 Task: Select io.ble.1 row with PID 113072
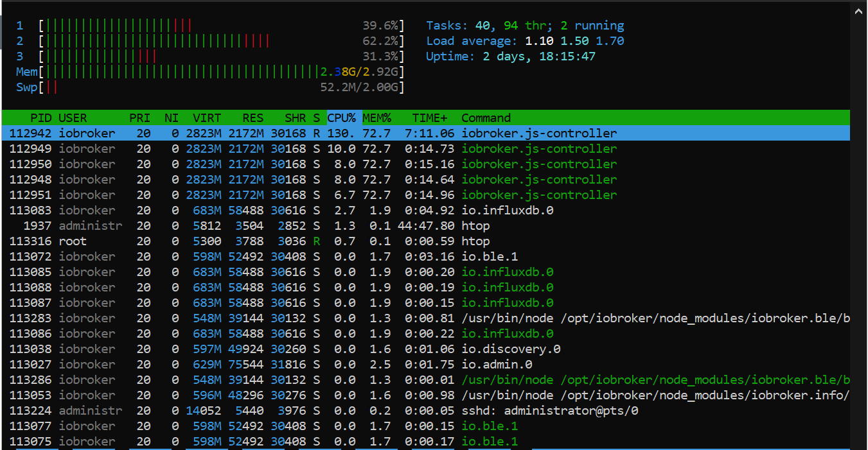(x=426, y=257)
